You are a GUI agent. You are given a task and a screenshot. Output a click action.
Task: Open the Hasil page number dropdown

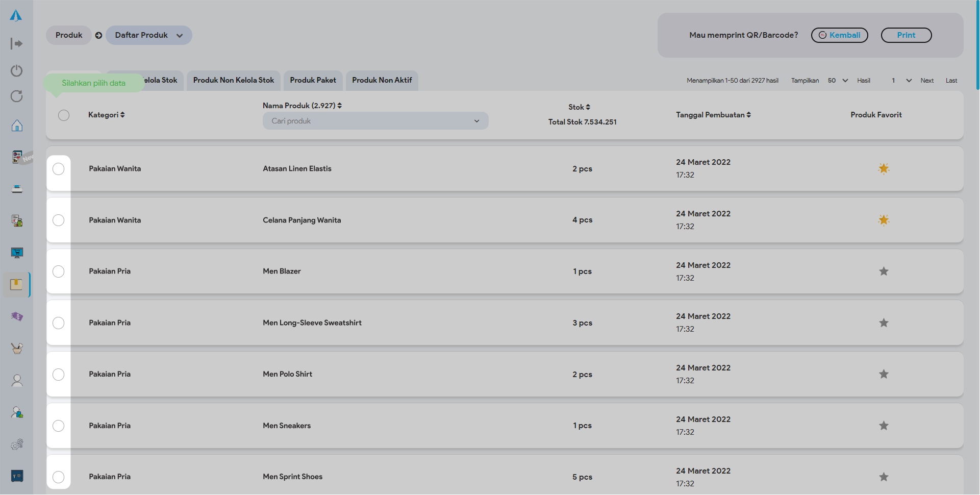(901, 81)
